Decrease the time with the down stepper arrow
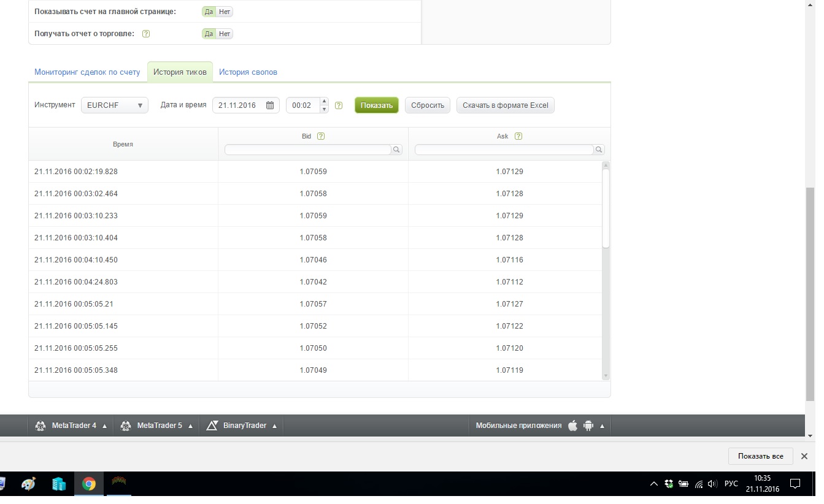824x504 pixels. click(325, 109)
